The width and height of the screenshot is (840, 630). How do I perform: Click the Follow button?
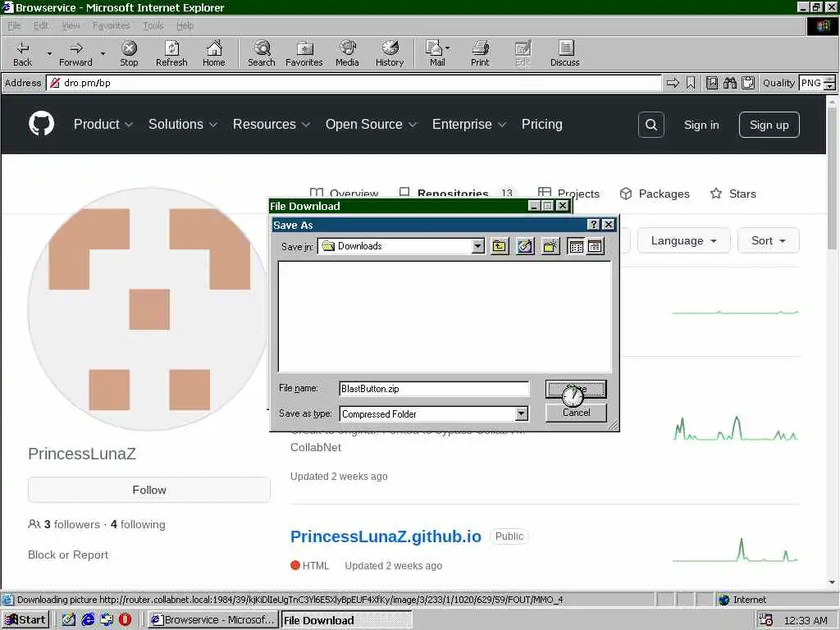[149, 490]
